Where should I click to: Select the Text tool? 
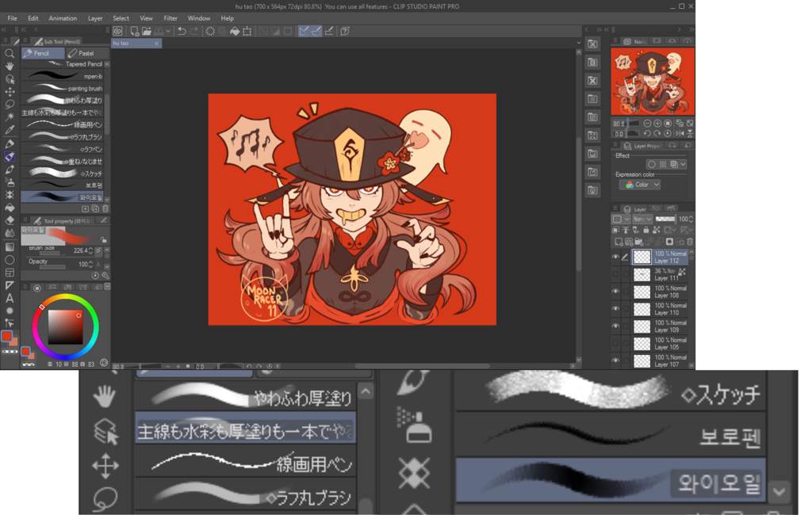[x=10, y=298]
